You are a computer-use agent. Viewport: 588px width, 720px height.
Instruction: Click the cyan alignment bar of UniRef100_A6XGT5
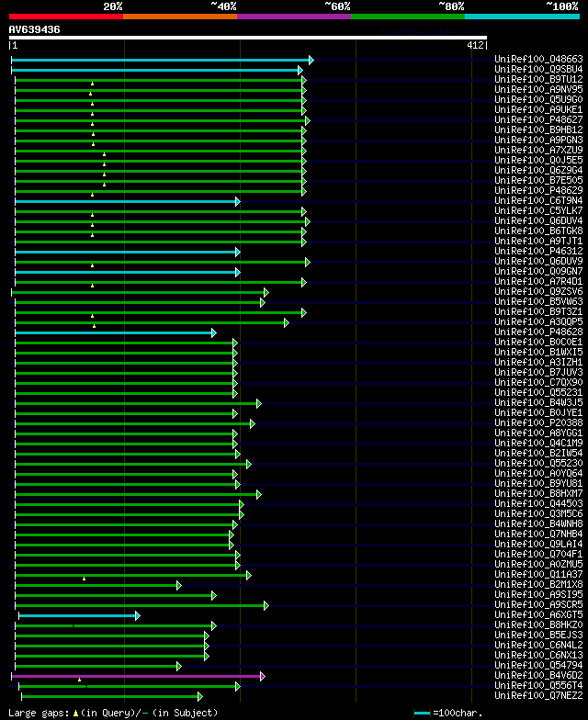(x=77, y=615)
